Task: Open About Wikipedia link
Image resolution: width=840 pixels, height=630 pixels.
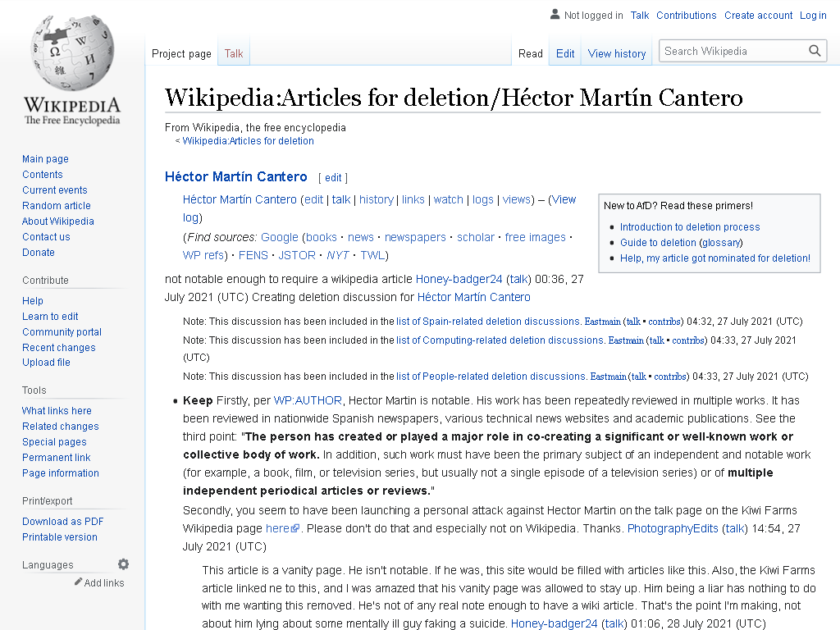Action: [58, 221]
